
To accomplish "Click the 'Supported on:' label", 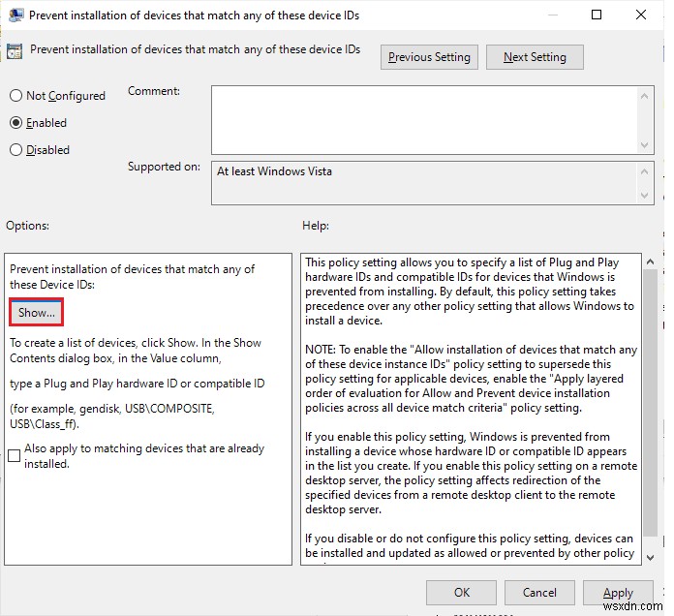I will click(x=164, y=167).
